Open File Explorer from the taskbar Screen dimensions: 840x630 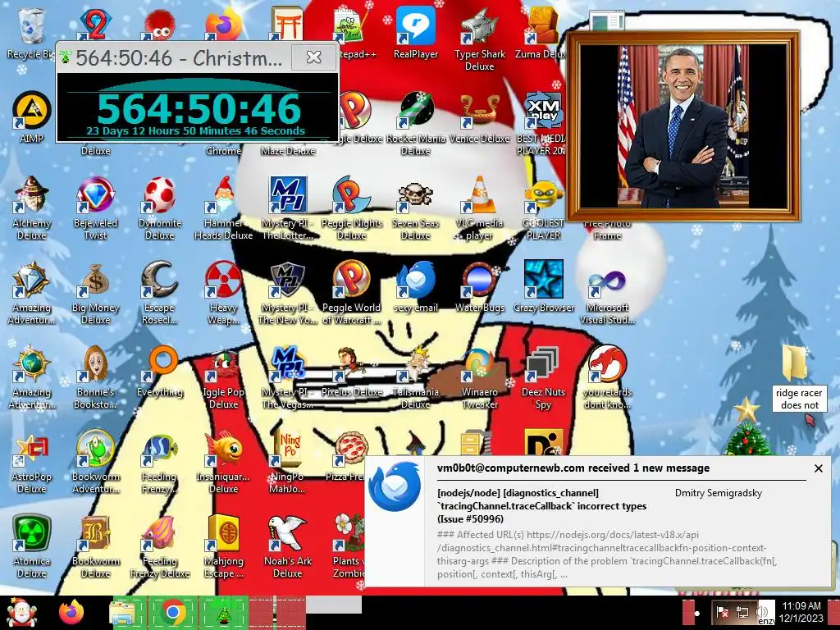pos(122,612)
